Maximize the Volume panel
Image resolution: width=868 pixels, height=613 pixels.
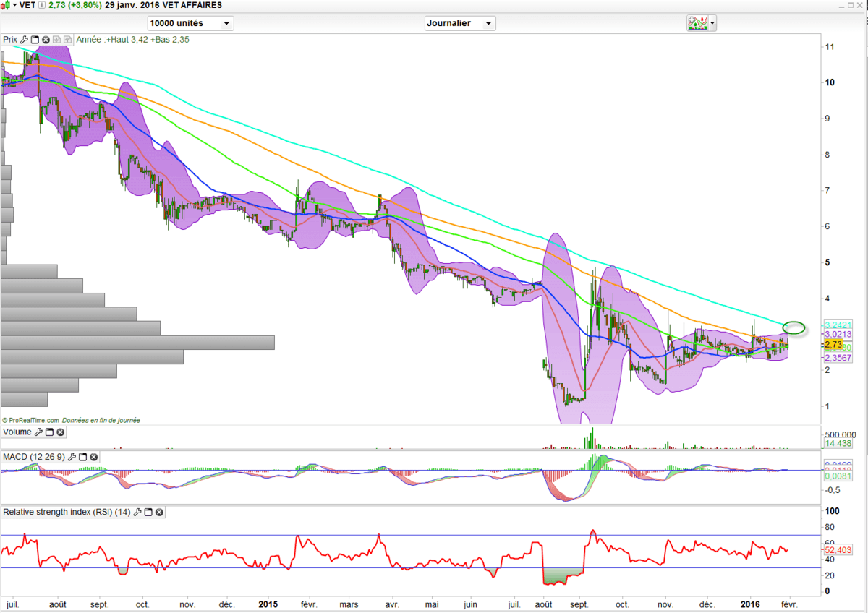(x=50, y=432)
